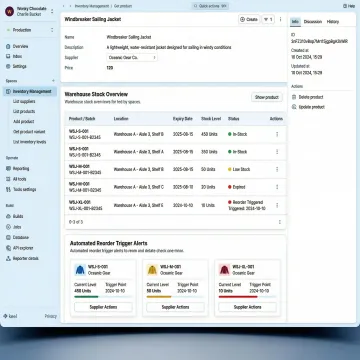Open the All tools icon

(x=8, y=179)
